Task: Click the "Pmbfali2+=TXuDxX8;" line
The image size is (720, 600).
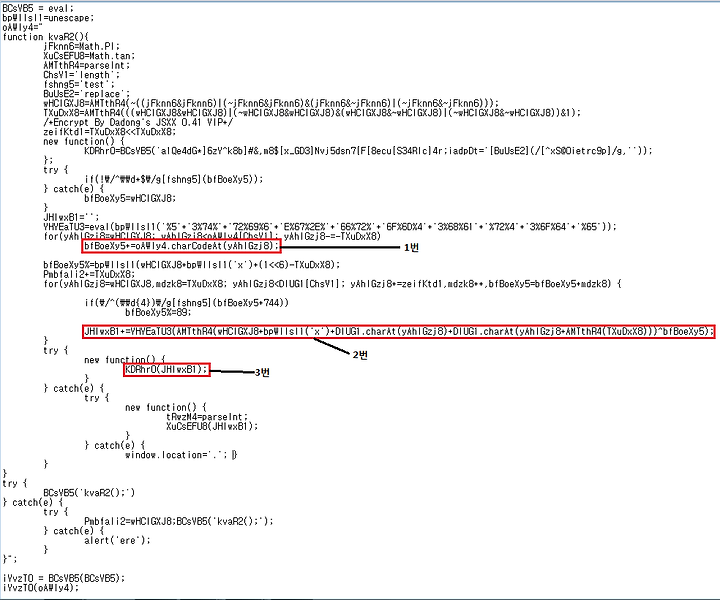Action: click(x=89, y=274)
